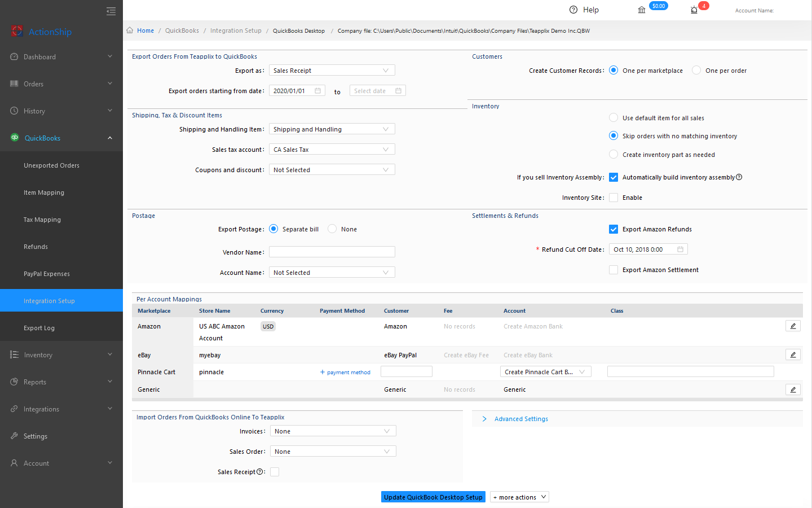Click the sidebar collapse hamburger icon
Image resolution: width=812 pixels, height=508 pixels.
[x=111, y=11]
